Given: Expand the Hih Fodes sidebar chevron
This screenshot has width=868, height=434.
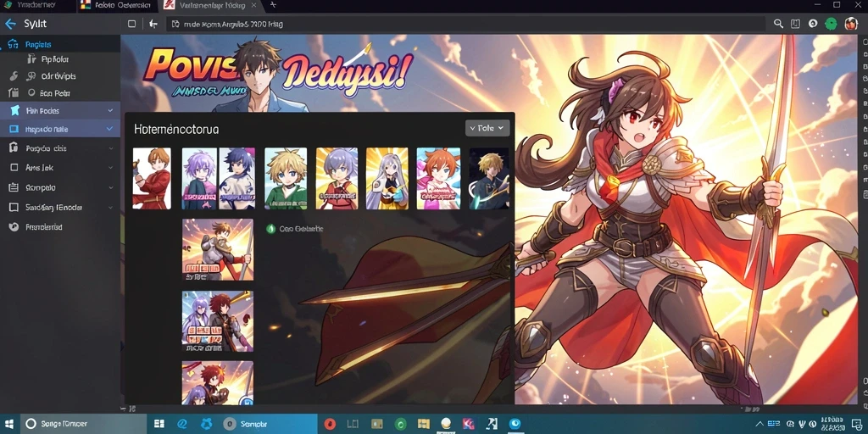Looking at the screenshot, I should [x=110, y=111].
